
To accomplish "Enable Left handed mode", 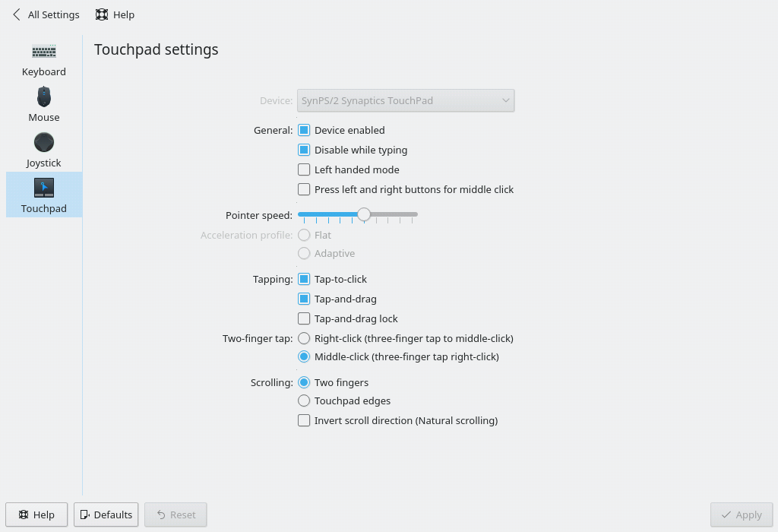I will (x=304, y=169).
